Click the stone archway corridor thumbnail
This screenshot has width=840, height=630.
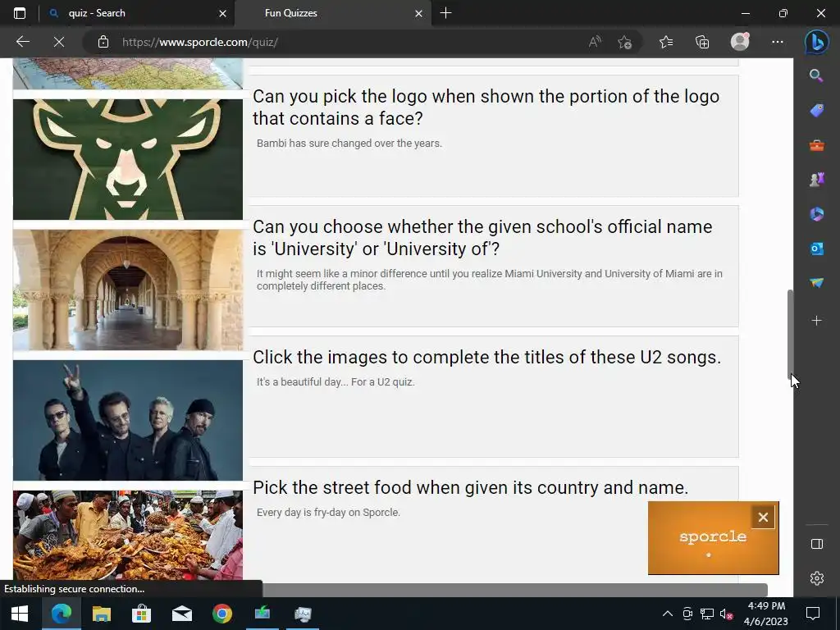pos(127,290)
